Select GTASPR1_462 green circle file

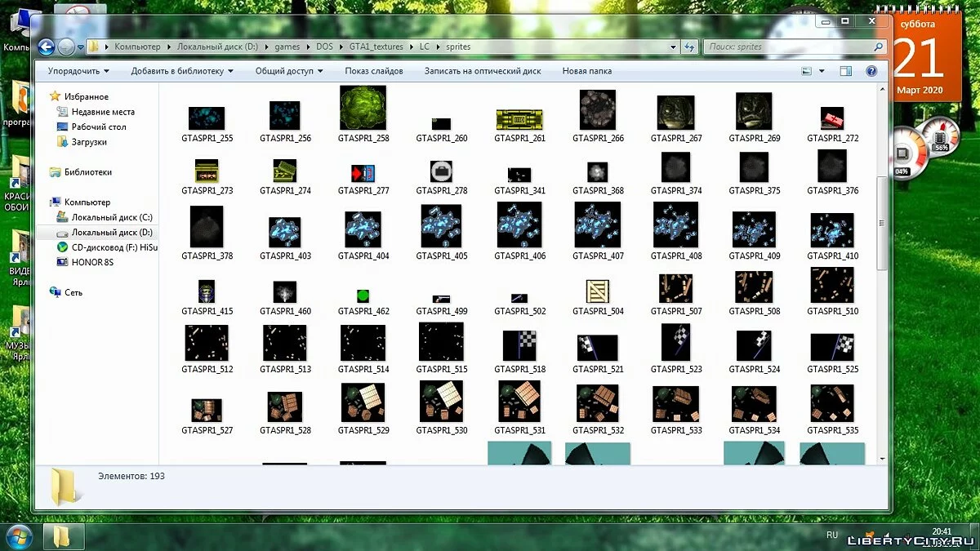363,295
